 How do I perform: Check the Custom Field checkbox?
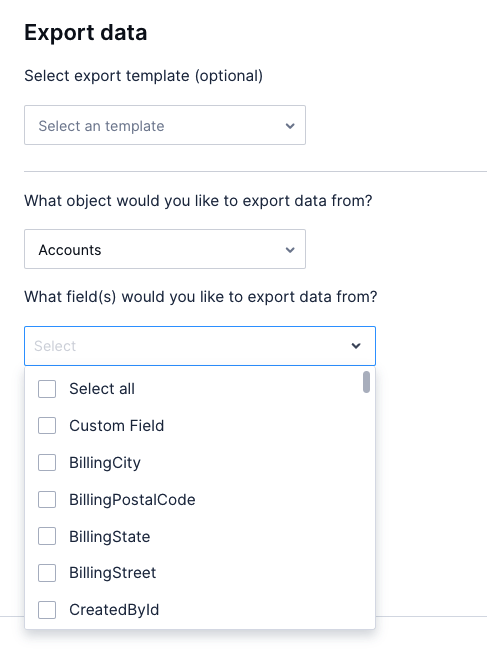pyautogui.click(x=47, y=426)
